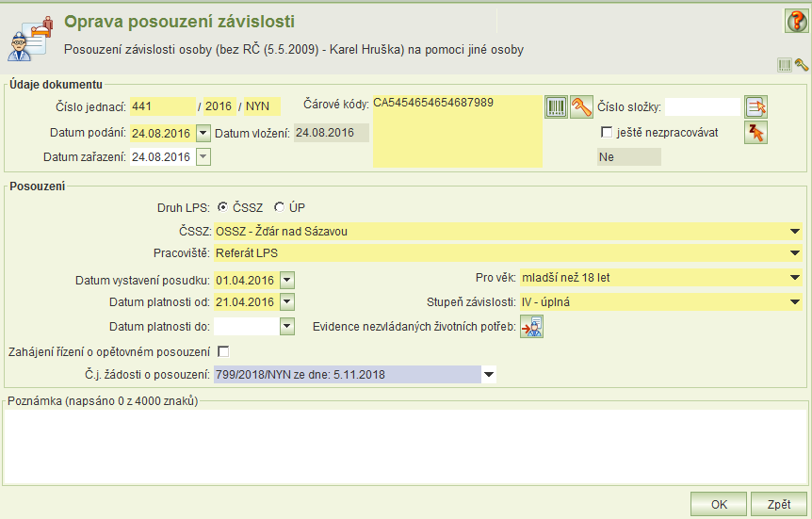
Task: Open the help question mark icon
Action: pyautogui.click(x=797, y=22)
